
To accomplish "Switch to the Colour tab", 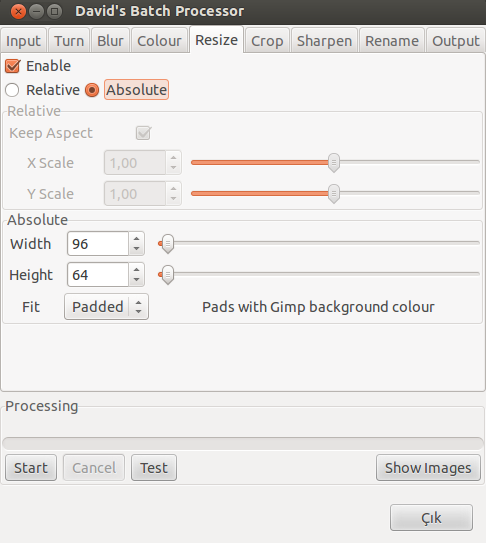I will pyautogui.click(x=159, y=41).
